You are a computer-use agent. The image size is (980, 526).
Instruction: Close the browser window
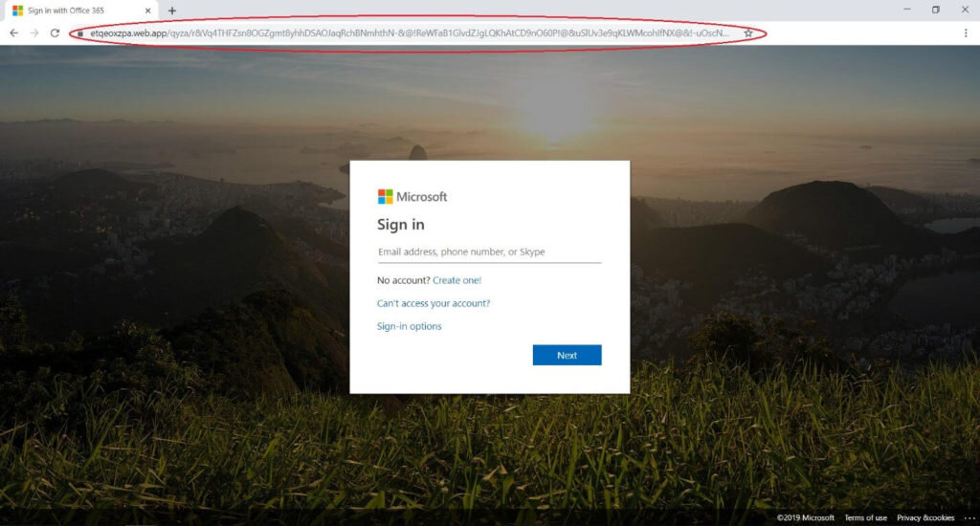(965, 10)
